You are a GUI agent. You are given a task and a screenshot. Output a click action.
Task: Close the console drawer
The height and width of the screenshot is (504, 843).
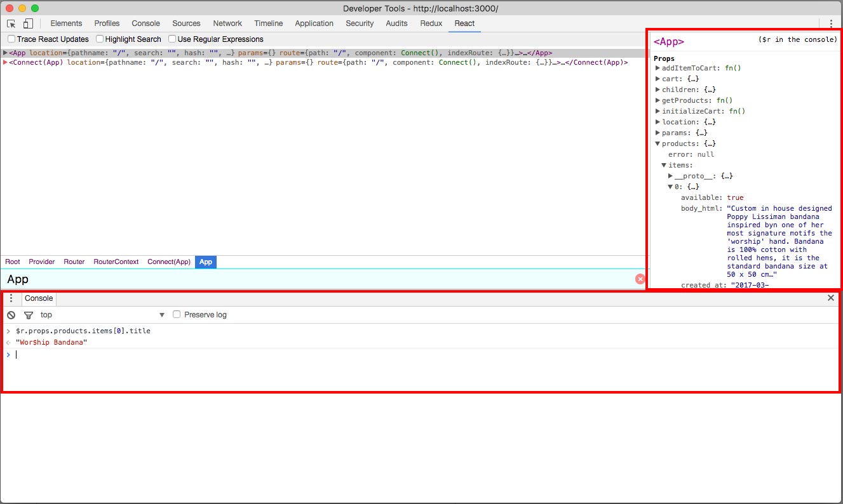pyautogui.click(x=831, y=298)
